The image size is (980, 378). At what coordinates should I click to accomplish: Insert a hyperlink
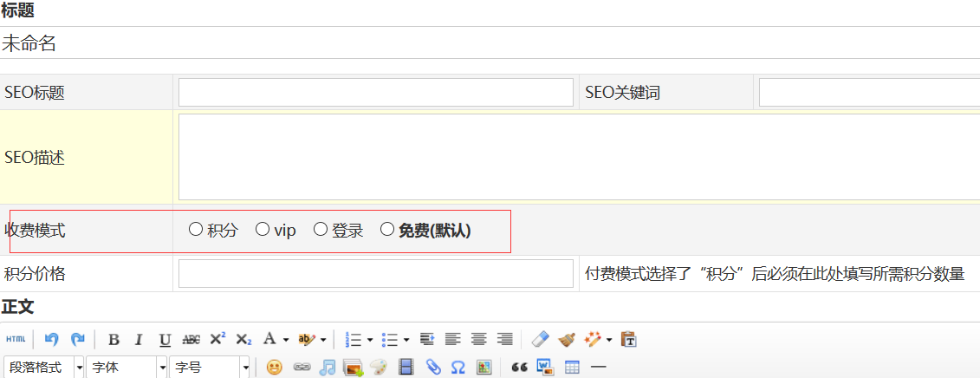coord(302,367)
